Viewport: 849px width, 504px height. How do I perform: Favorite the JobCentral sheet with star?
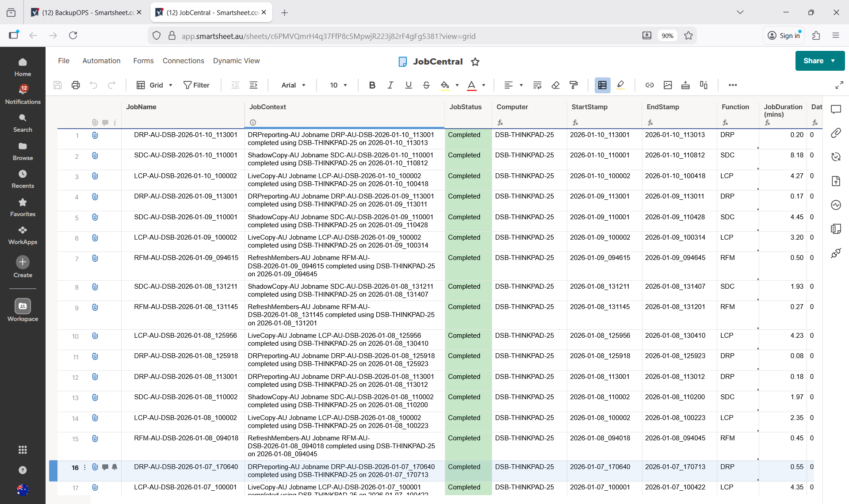point(475,62)
